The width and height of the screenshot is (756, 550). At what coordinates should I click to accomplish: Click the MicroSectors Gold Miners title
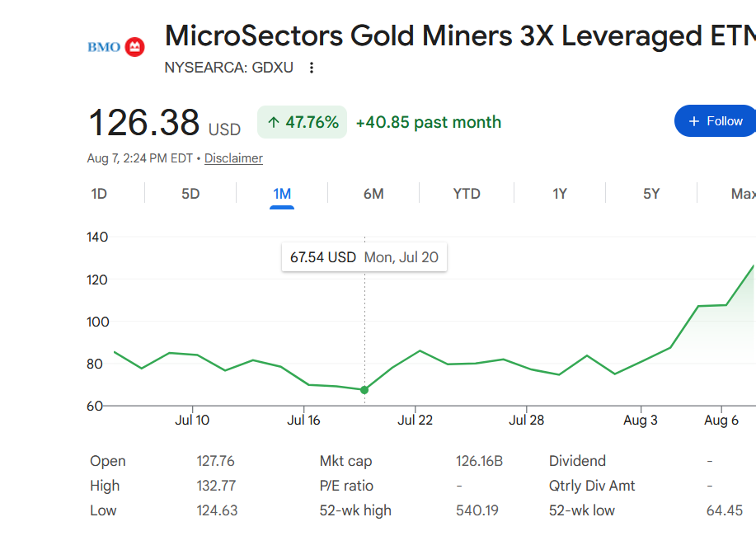(x=460, y=36)
